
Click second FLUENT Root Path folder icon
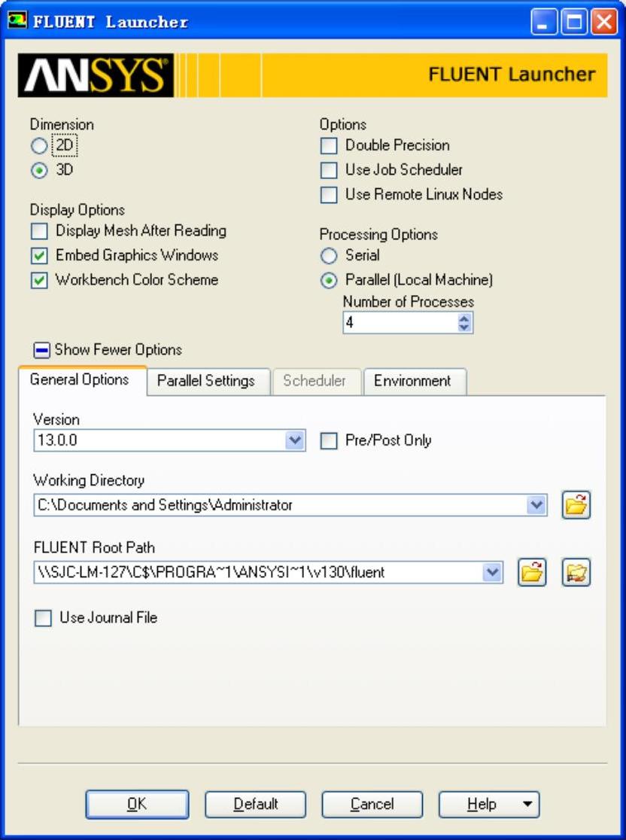(576, 573)
